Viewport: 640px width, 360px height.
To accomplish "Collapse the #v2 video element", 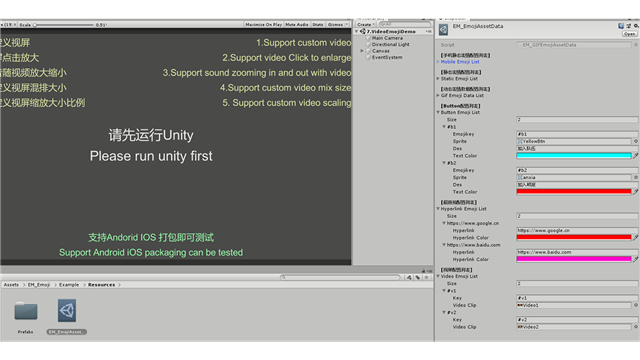I will [444, 313].
